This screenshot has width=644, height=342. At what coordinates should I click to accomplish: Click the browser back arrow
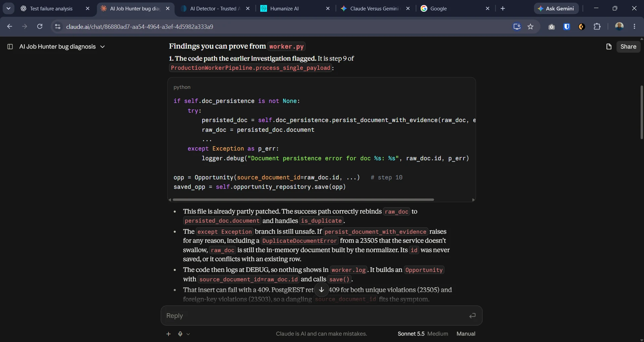[9, 26]
